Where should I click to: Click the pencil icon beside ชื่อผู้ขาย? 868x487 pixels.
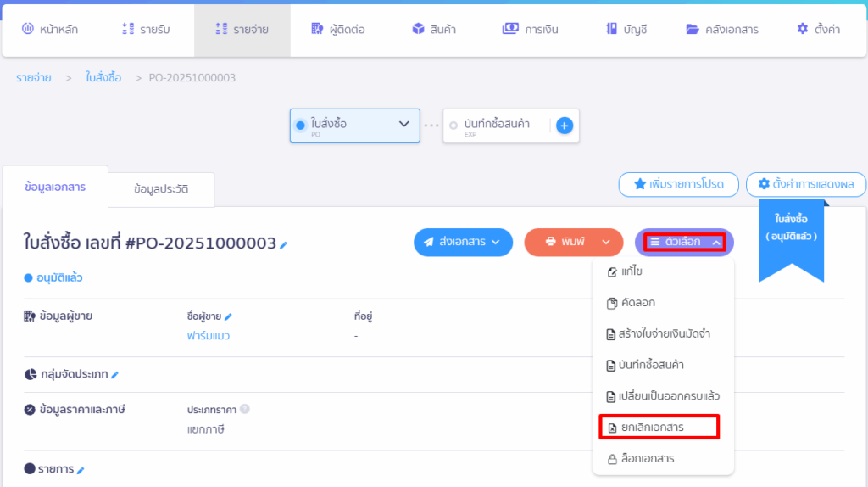(228, 317)
